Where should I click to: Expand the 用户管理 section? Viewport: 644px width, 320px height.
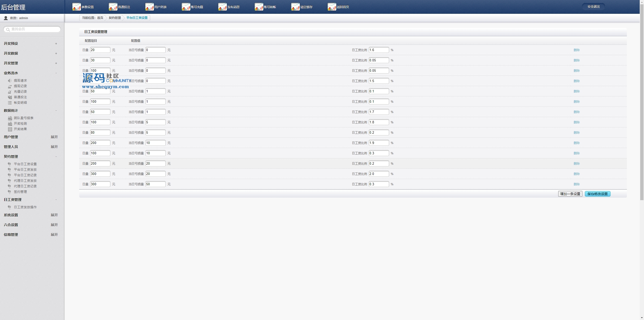click(x=54, y=137)
